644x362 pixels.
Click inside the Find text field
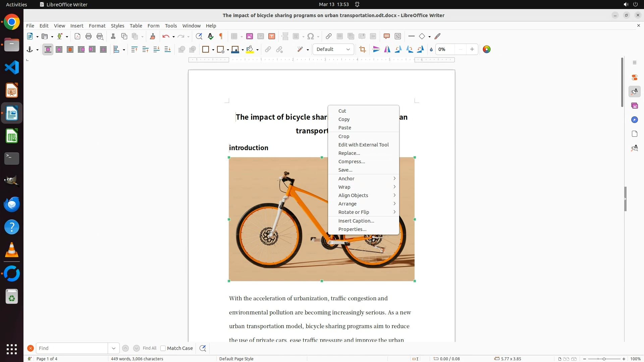click(72, 348)
